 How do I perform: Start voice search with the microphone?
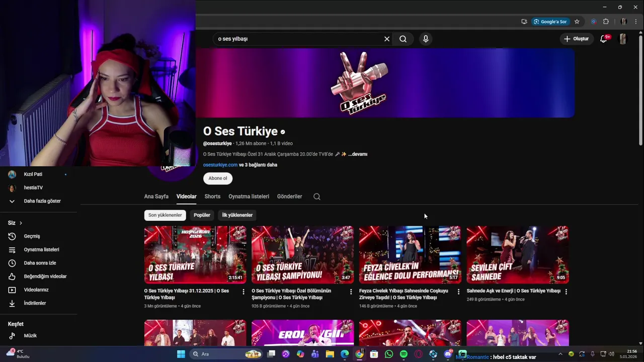point(426,39)
